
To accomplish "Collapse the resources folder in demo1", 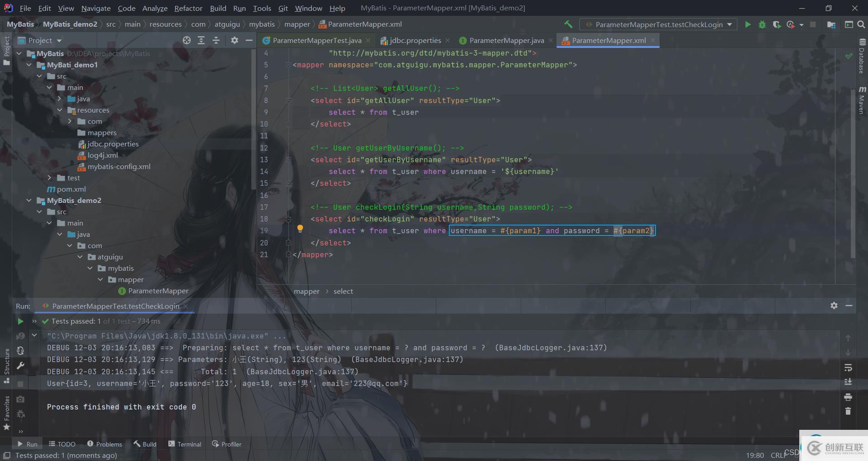I will coord(59,110).
